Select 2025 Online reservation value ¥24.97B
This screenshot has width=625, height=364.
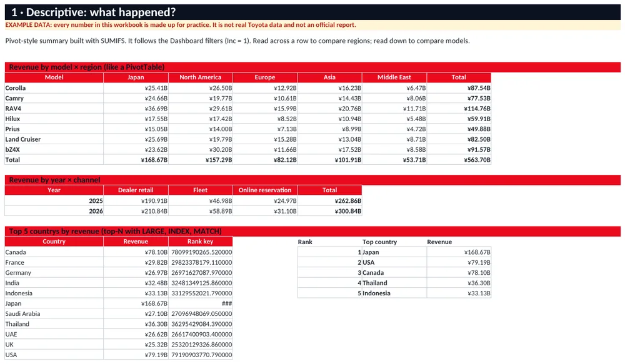tap(265, 200)
